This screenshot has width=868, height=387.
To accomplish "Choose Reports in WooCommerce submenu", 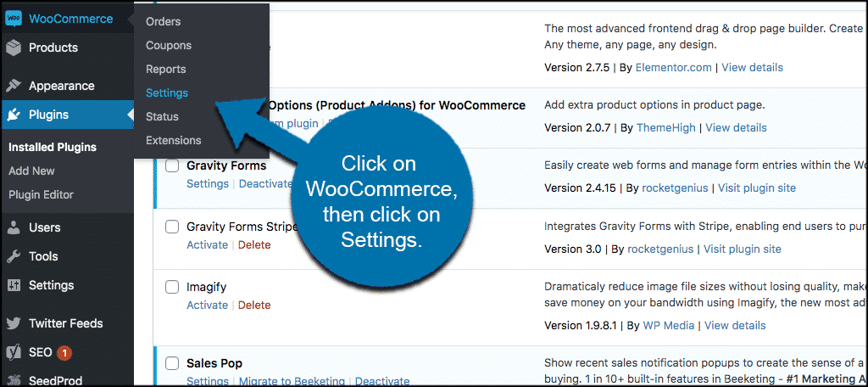I will point(166,70).
